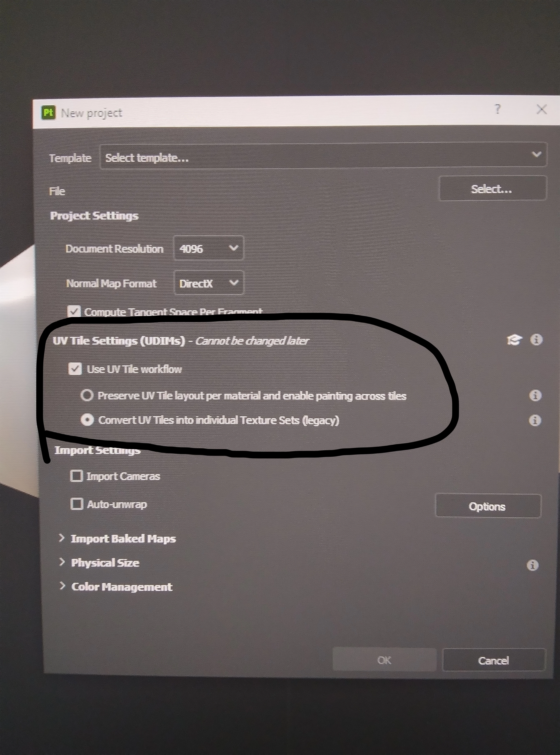Click the file Select... button
The image size is (560, 755).
click(492, 189)
